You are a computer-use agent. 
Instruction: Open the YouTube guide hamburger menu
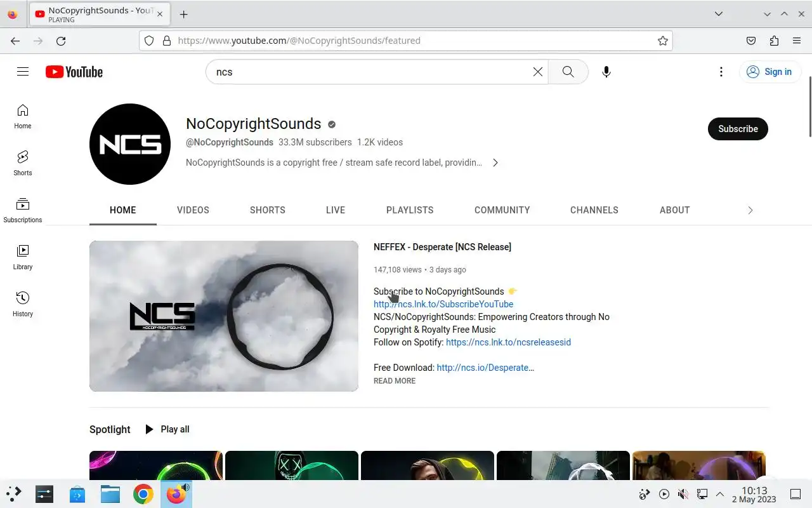(23, 72)
